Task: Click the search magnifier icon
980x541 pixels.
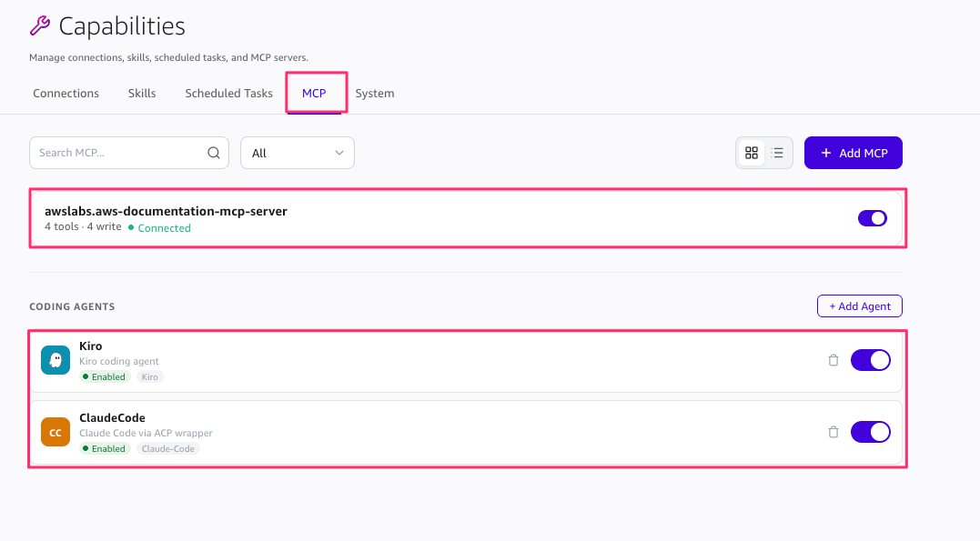Action: [214, 153]
